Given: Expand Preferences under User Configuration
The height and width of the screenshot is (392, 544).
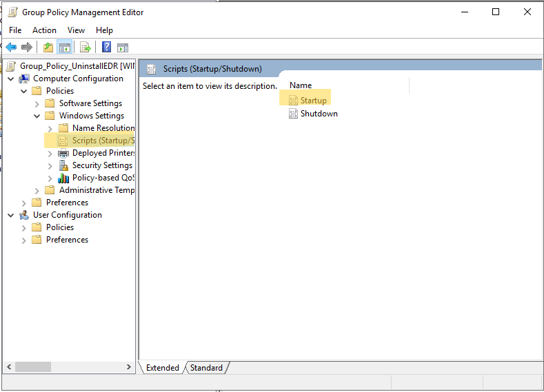Looking at the screenshot, I should [24, 240].
